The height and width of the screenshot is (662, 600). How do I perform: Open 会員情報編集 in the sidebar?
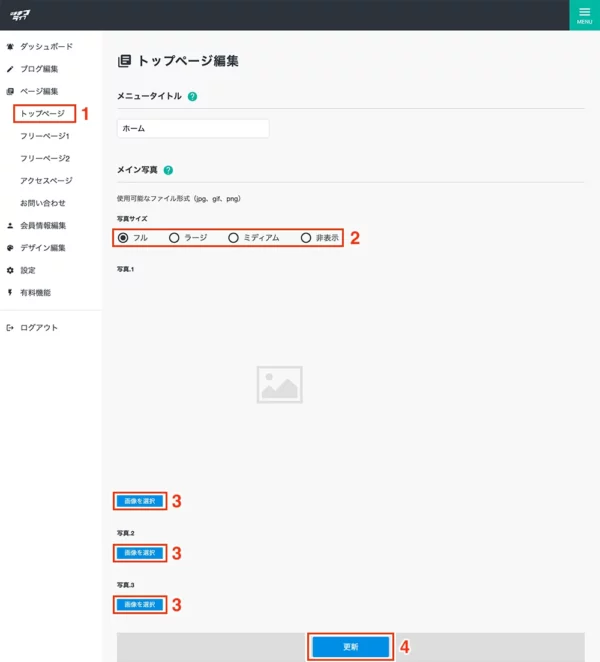point(43,226)
